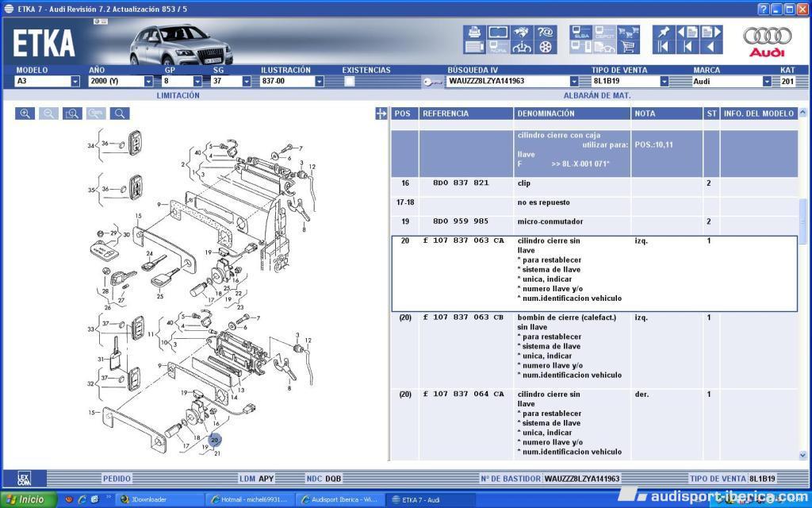Switch to the ALBARÁN DE MAT. tab
The height and width of the screenshot is (508, 812).
(x=596, y=95)
